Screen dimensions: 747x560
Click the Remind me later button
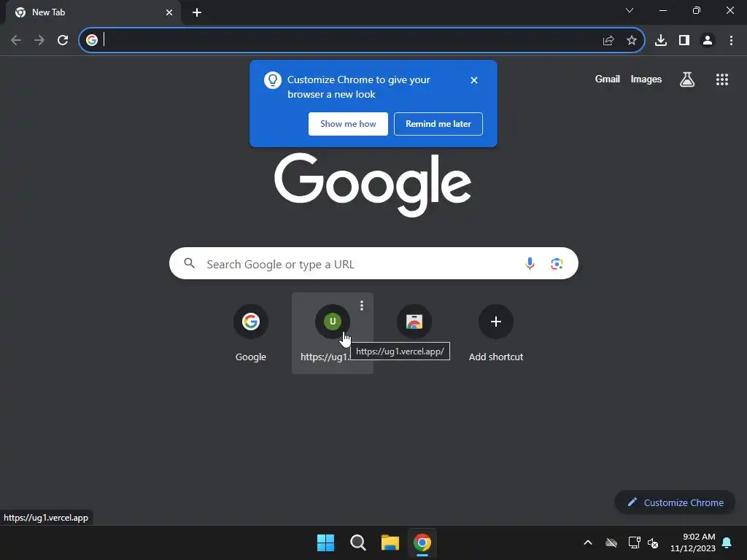click(438, 124)
